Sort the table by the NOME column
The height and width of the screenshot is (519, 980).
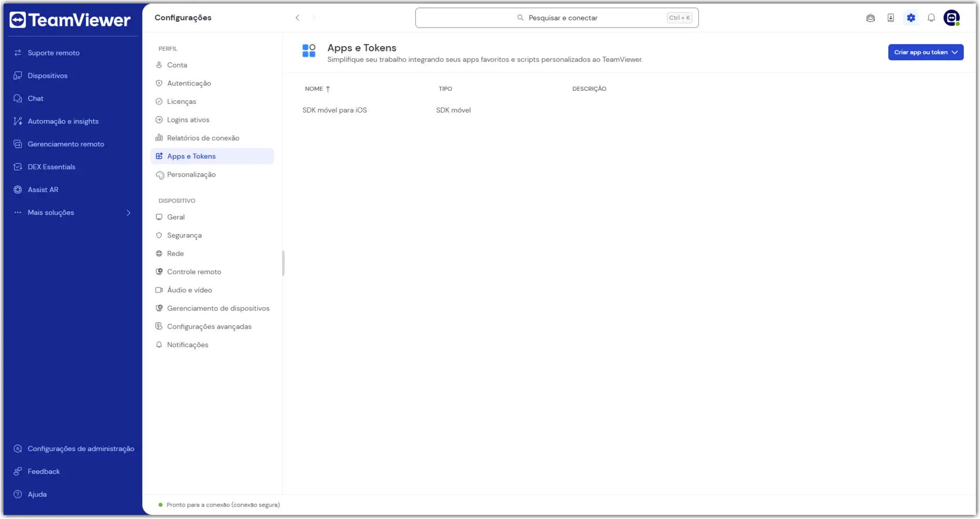317,89
